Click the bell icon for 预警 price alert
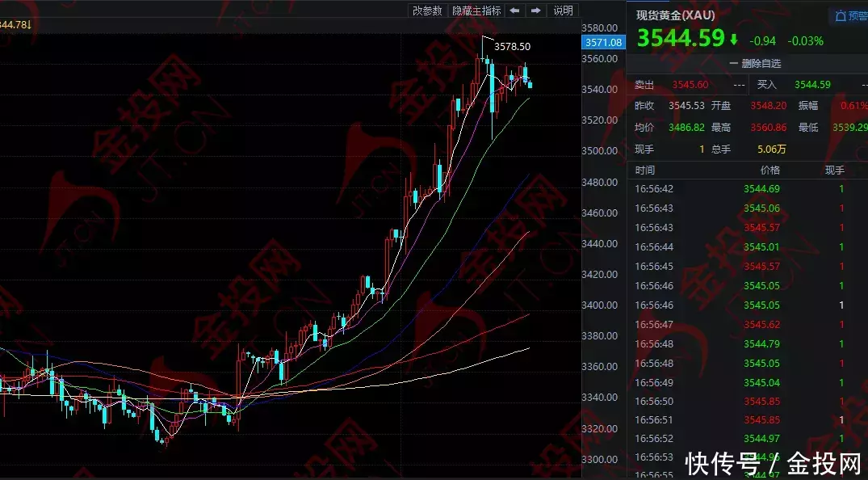 pyautogui.click(x=841, y=16)
